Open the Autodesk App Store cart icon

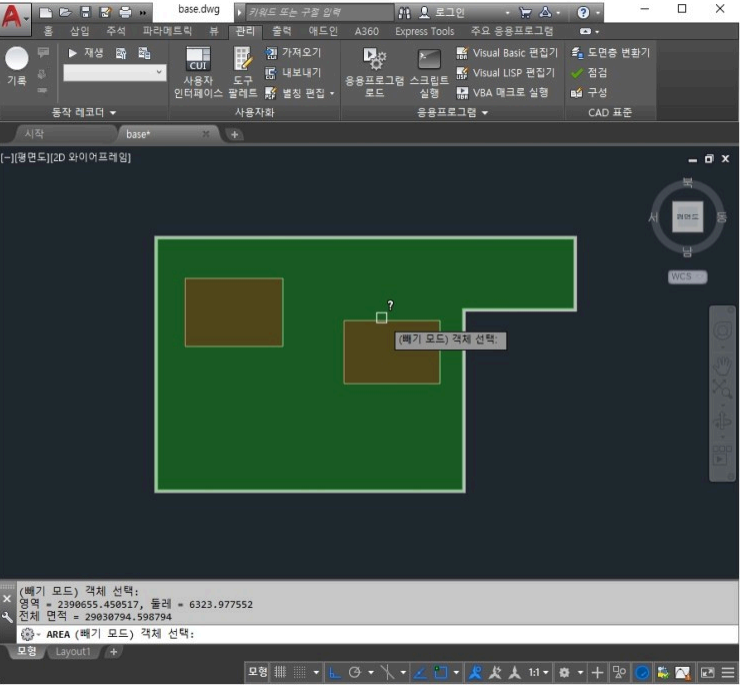coord(525,13)
